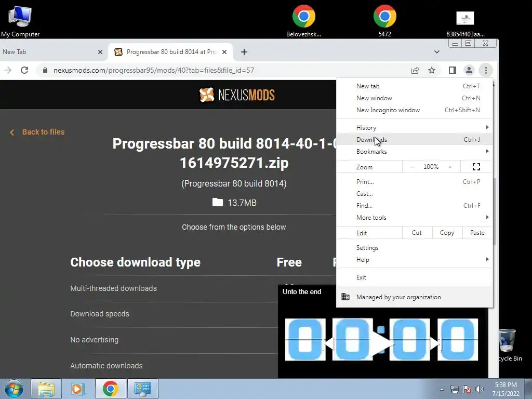
Task: Go Back to files link
Action: (x=37, y=132)
